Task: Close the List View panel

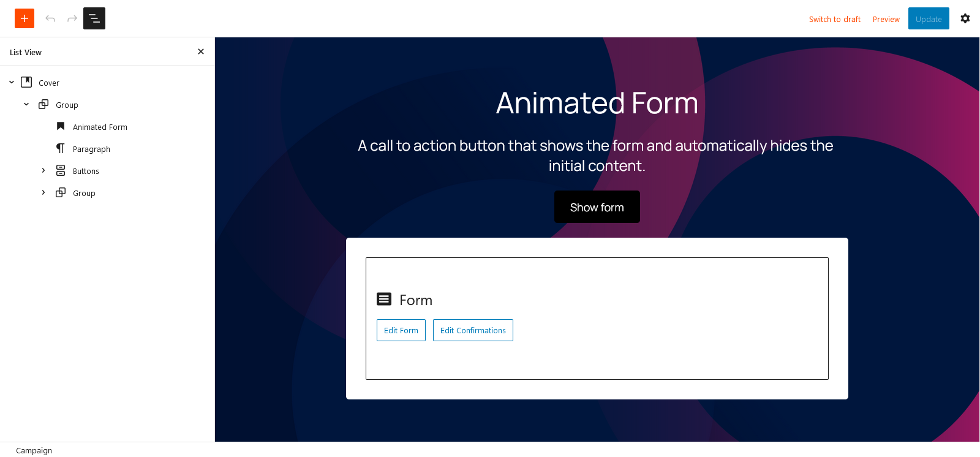Action: point(201,52)
